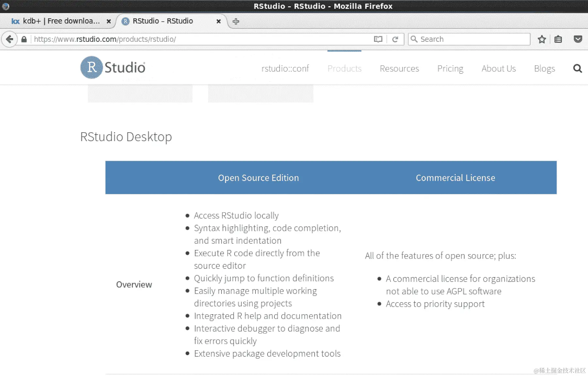Open the Products navigation menu

coord(344,69)
